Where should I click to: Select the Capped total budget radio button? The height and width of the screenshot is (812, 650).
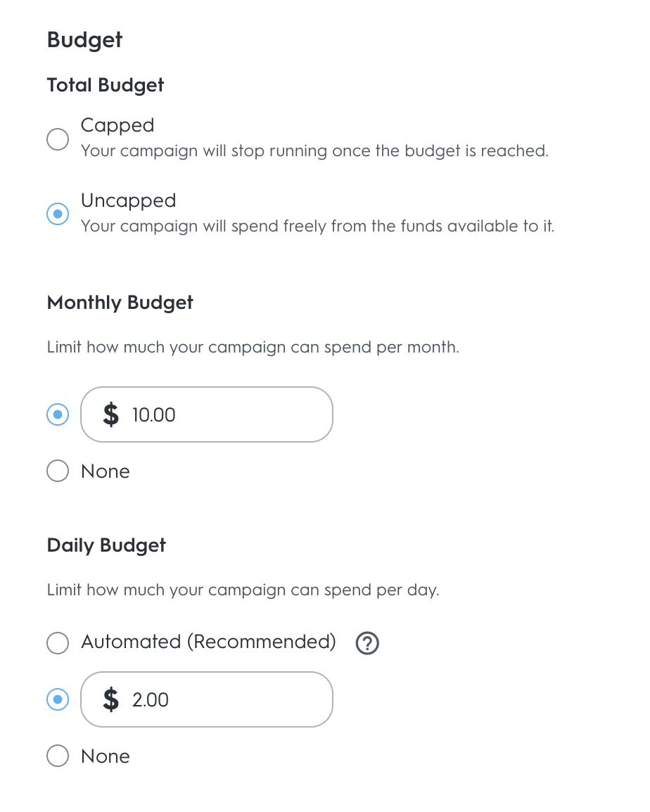coord(58,139)
